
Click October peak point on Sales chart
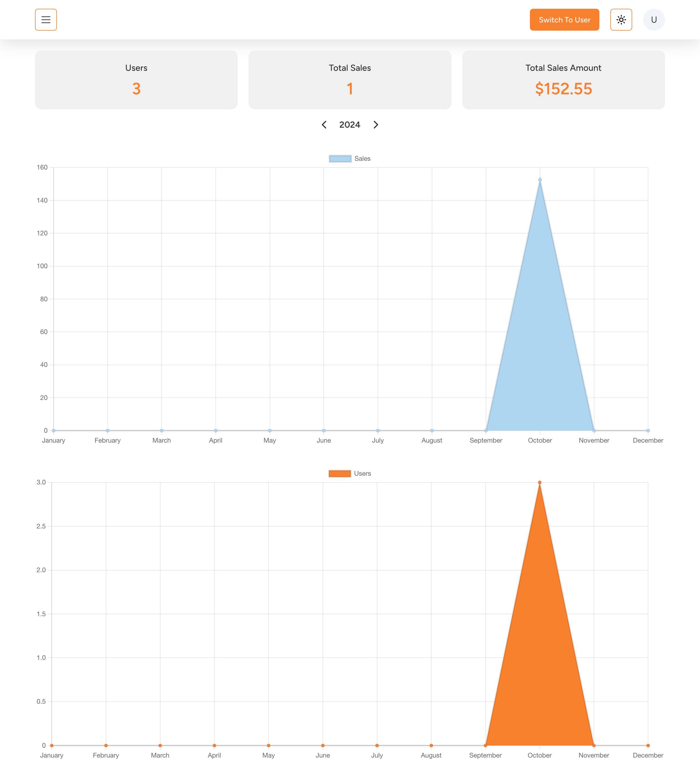coord(540,180)
